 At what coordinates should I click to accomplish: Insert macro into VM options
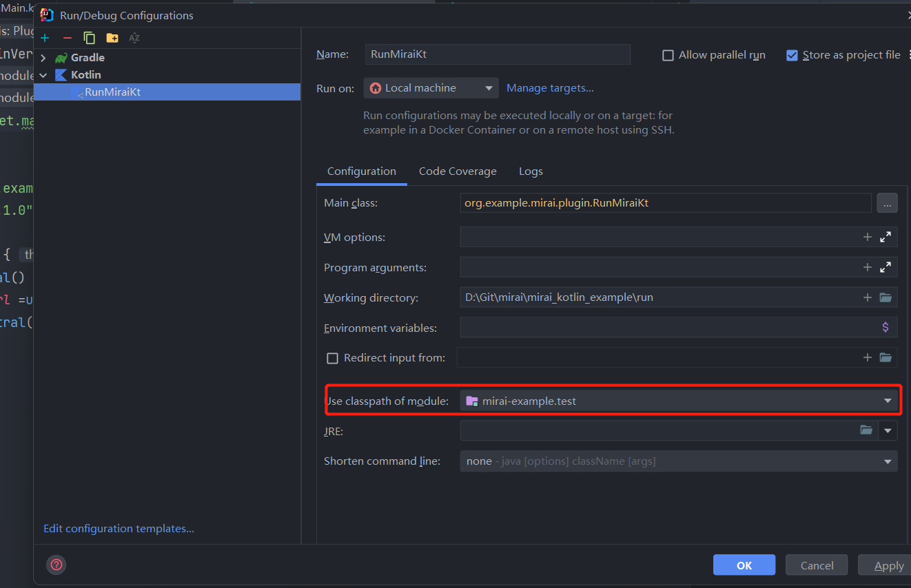[868, 238]
